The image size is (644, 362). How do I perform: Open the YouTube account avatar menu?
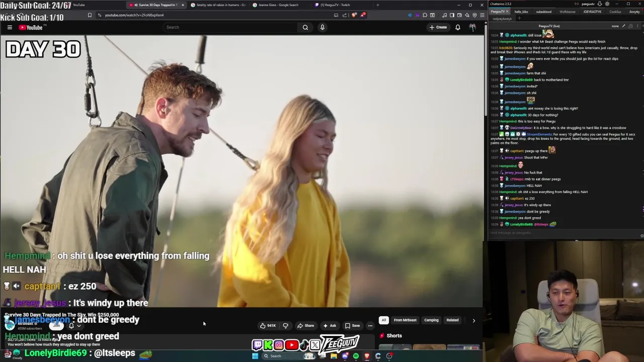point(472,27)
